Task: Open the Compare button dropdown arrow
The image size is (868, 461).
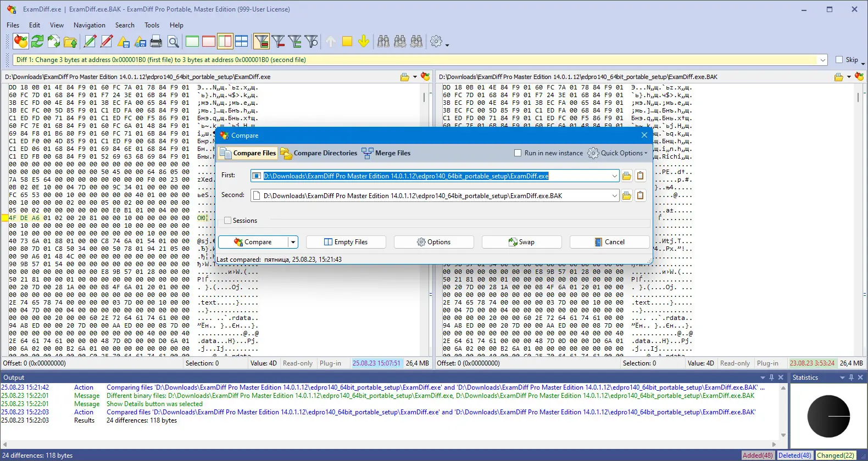Action: (293, 242)
